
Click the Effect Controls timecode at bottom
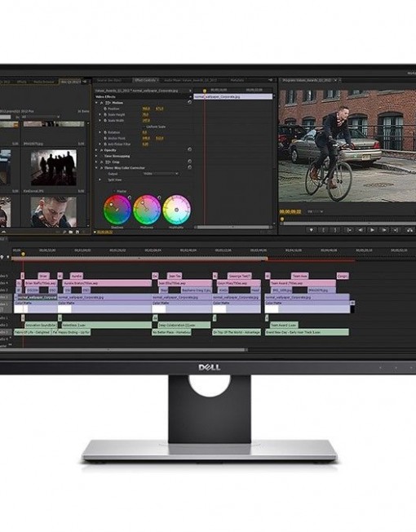coord(104,232)
